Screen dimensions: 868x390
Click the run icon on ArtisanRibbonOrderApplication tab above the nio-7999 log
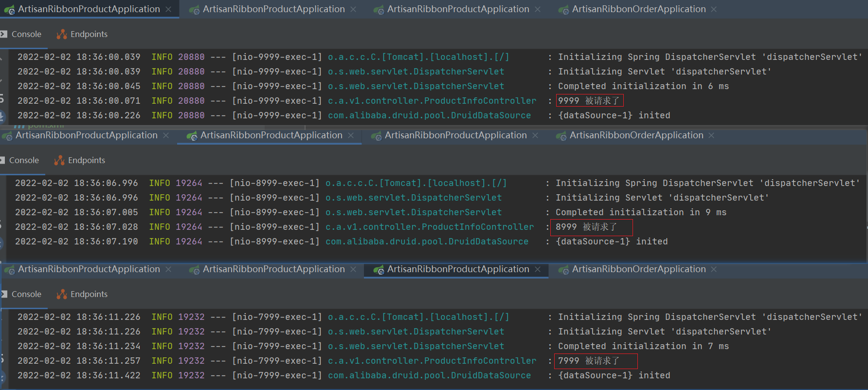click(563, 269)
